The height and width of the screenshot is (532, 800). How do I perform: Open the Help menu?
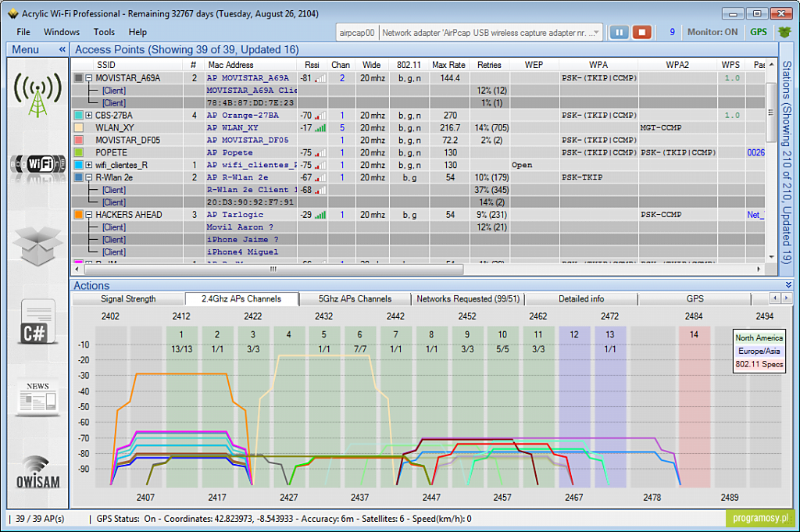137,32
